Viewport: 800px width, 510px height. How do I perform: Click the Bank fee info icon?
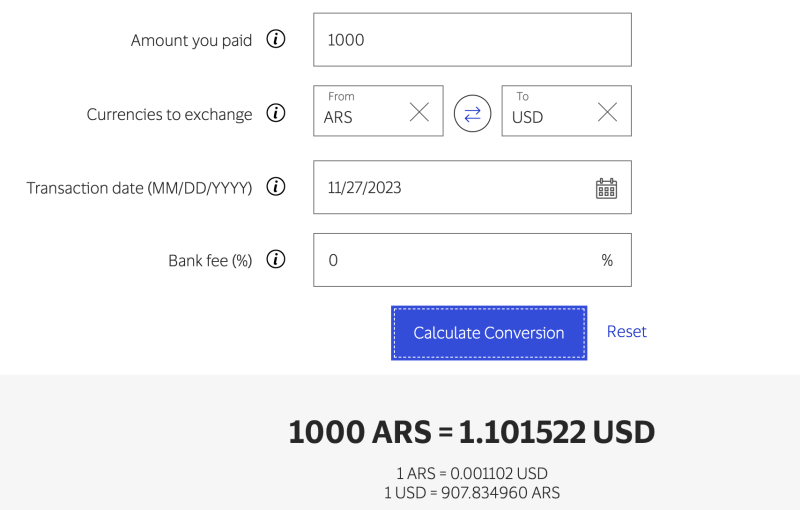click(x=276, y=260)
